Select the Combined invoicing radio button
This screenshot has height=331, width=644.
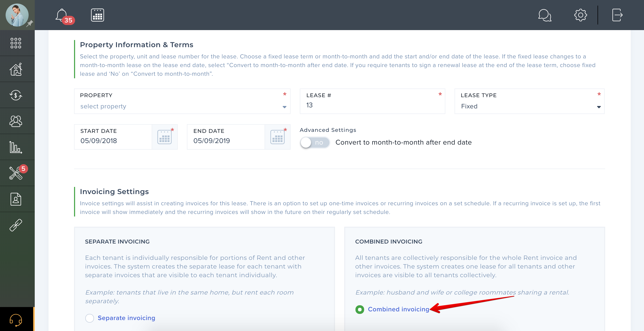coord(360,309)
